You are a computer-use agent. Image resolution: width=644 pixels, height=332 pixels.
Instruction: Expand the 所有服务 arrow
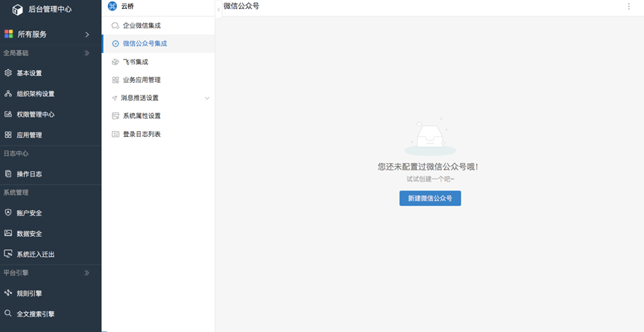tap(87, 34)
